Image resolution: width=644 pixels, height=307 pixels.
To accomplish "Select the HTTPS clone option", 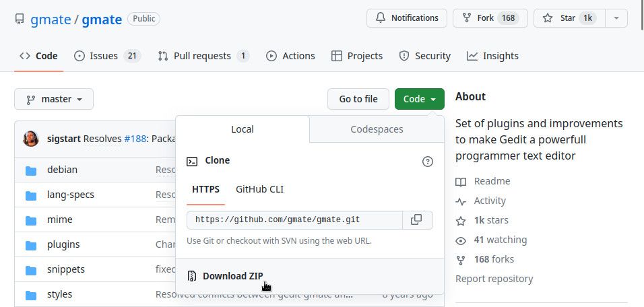I will [205, 189].
